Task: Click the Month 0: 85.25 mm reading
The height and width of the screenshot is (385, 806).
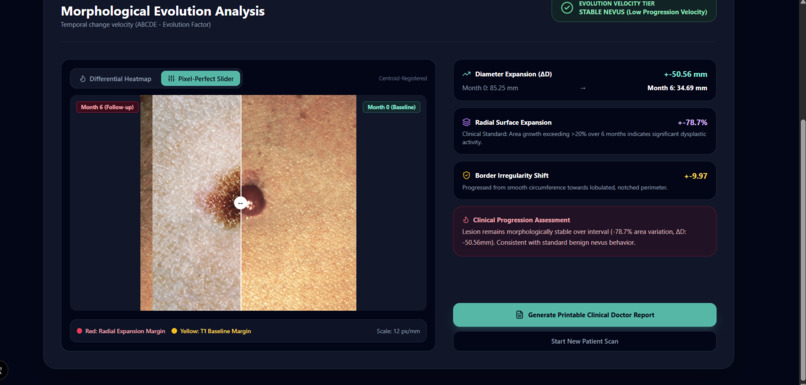Action: pos(490,88)
